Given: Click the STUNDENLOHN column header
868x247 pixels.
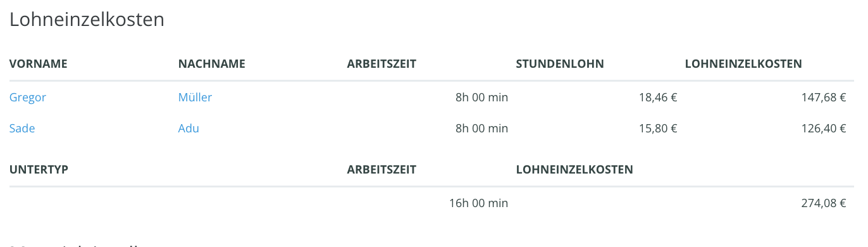Looking at the screenshot, I should click(560, 64).
